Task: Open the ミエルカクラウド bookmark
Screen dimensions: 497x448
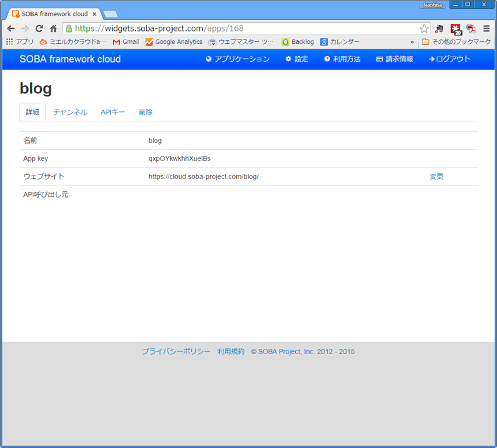Action: coord(72,42)
